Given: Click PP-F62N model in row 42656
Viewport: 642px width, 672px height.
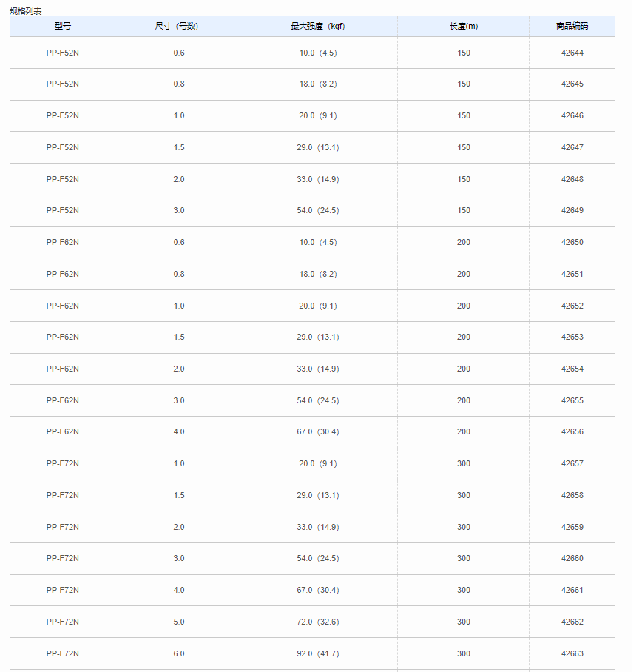Looking at the screenshot, I should pyautogui.click(x=63, y=431).
